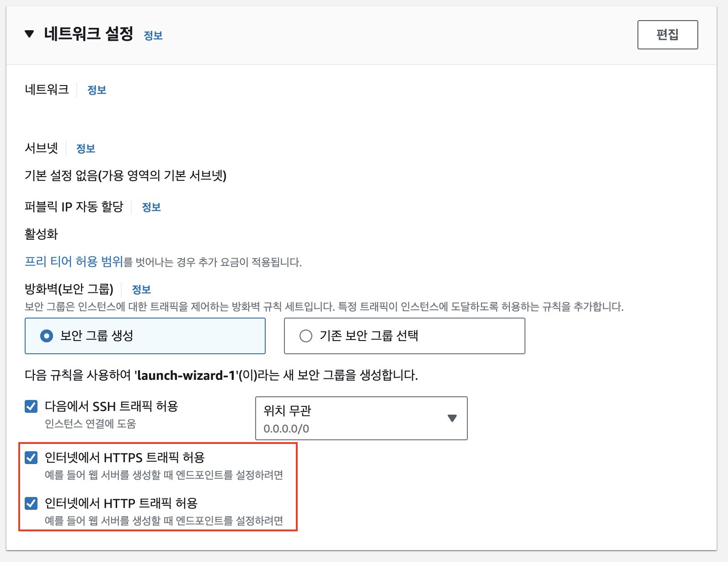Viewport: 728px width, 562px height.
Task: Click the 활성화 value text
Action: [41, 234]
